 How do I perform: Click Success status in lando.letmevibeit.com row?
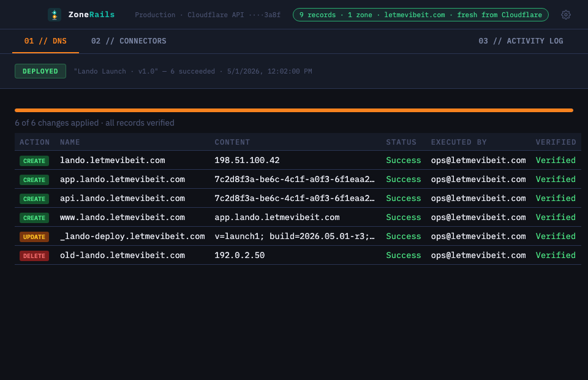(x=404, y=160)
